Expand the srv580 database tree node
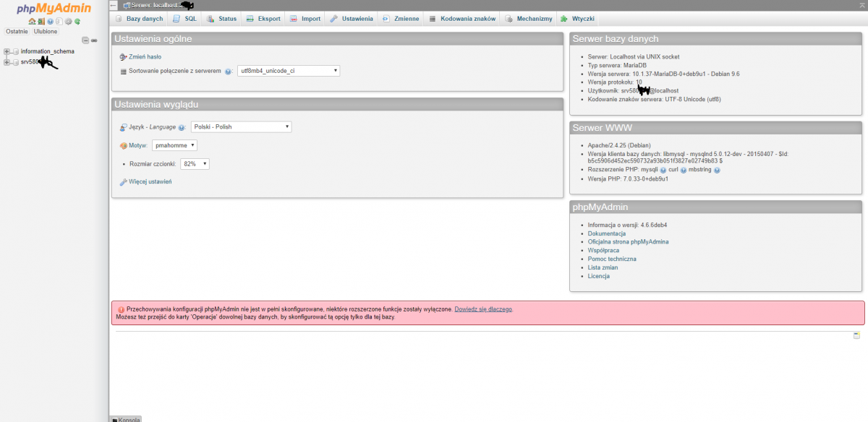 pos(7,62)
